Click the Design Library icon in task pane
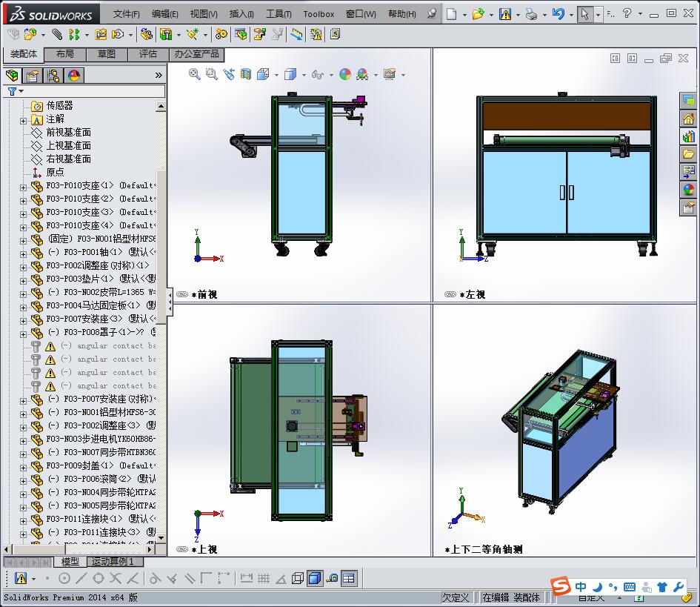Screen dimensions: 700x607 [x=688, y=136]
